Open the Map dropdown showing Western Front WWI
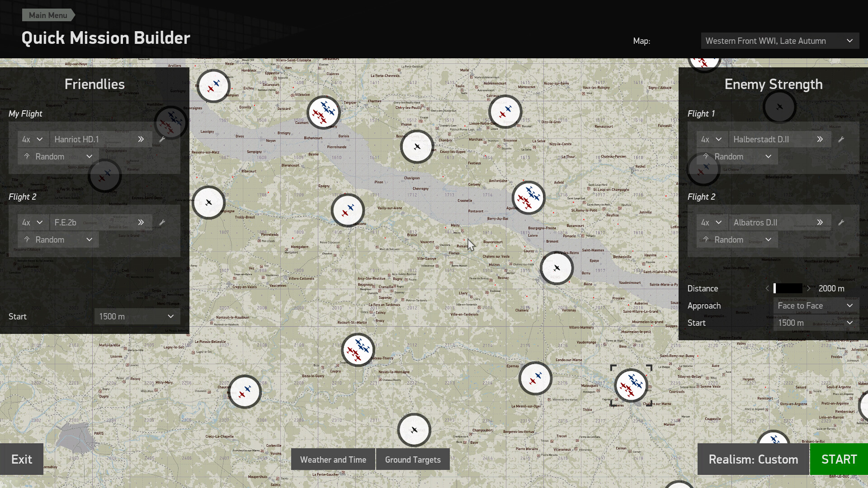This screenshot has width=868, height=488. [779, 40]
